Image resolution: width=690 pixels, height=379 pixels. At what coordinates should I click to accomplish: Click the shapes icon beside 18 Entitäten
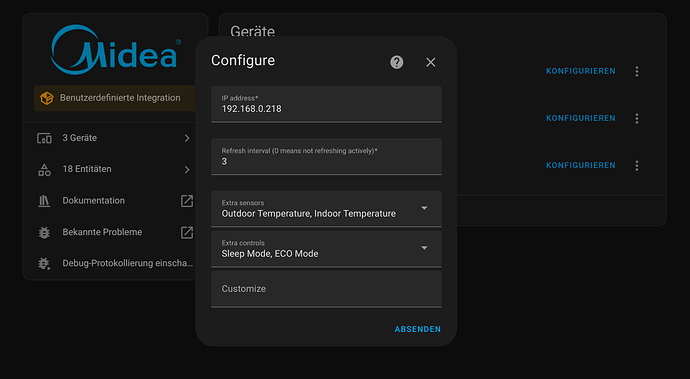point(44,169)
